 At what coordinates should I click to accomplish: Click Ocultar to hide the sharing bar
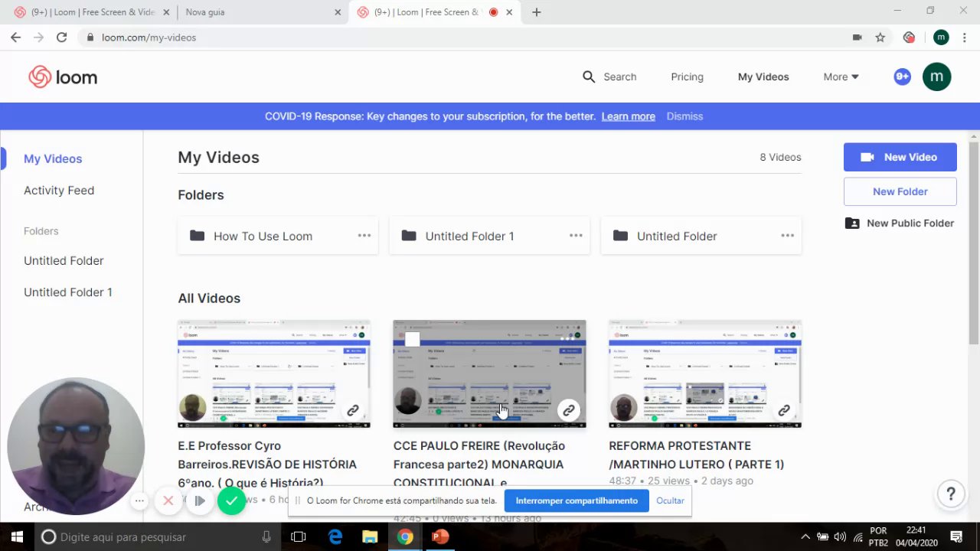coord(670,500)
